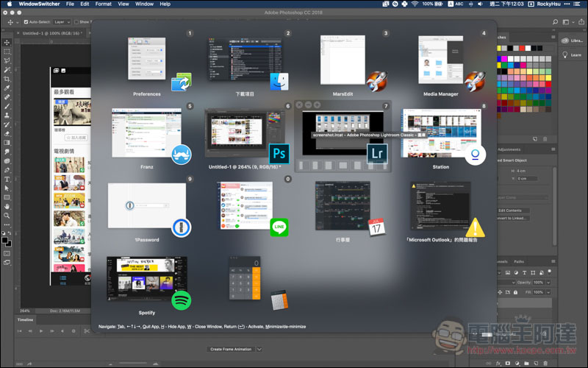Switch to Calendar via its app icon
The width and height of the screenshot is (588, 368).
coord(376,227)
